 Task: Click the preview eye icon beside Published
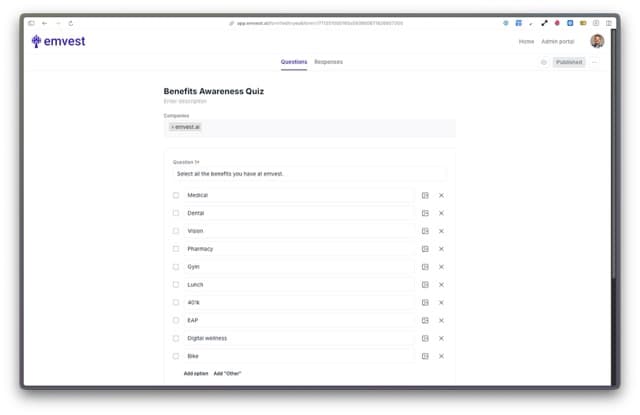543,62
